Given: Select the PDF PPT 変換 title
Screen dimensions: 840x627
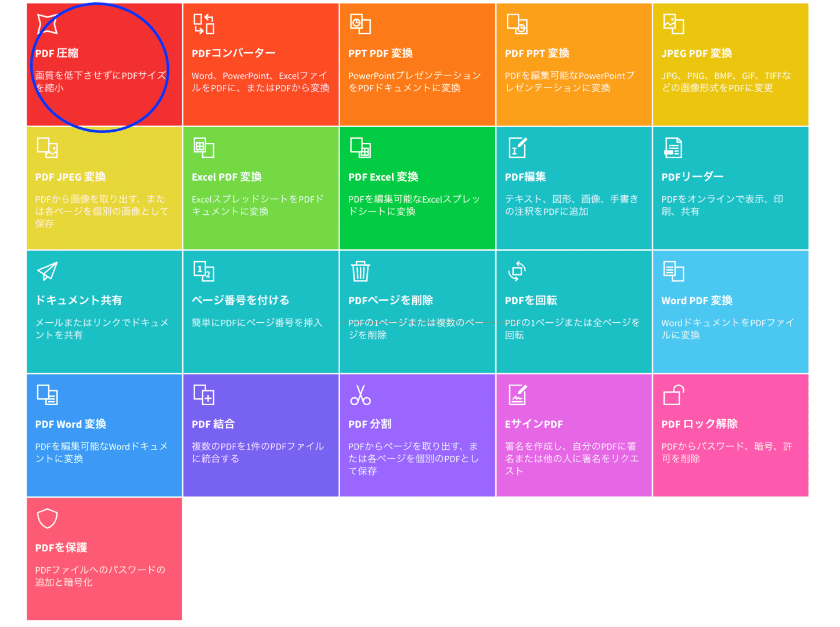Looking at the screenshot, I should click(537, 53).
